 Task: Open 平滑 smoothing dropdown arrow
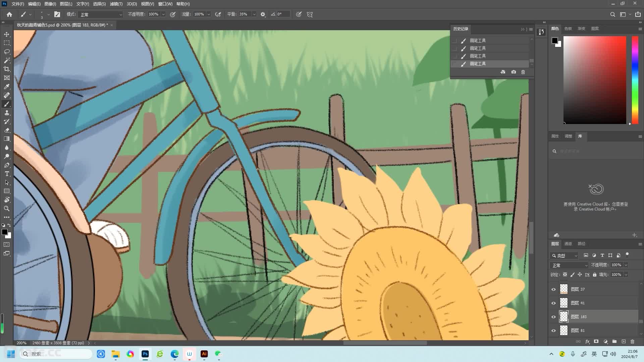pyautogui.click(x=254, y=14)
